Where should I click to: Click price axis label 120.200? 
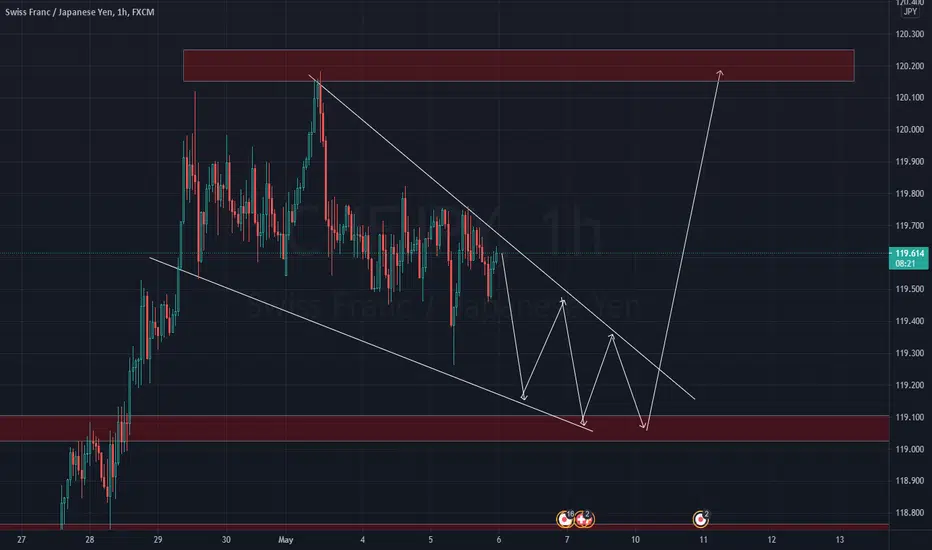[910, 66]
